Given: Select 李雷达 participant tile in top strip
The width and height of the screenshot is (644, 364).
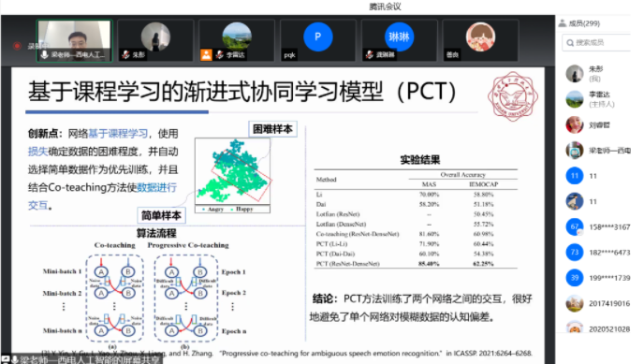Looking at the screenshot, I should coord(237,40).
